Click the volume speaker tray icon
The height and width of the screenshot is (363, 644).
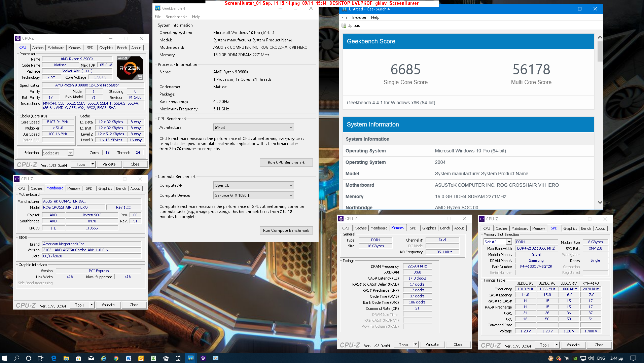tap(591, 358)
